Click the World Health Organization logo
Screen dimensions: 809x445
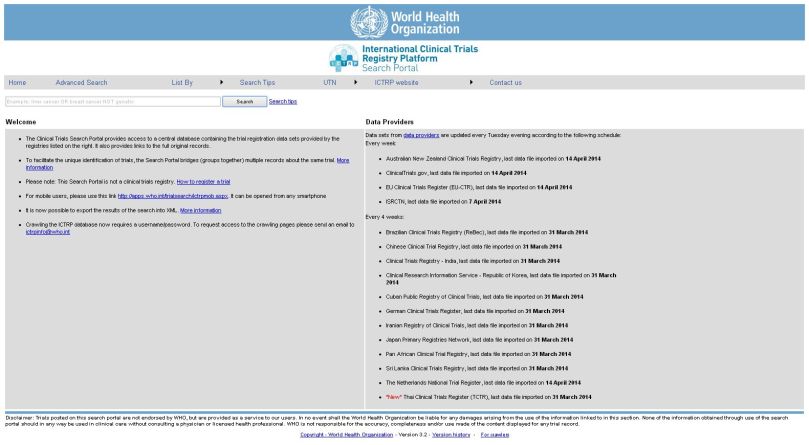point(405,22)
